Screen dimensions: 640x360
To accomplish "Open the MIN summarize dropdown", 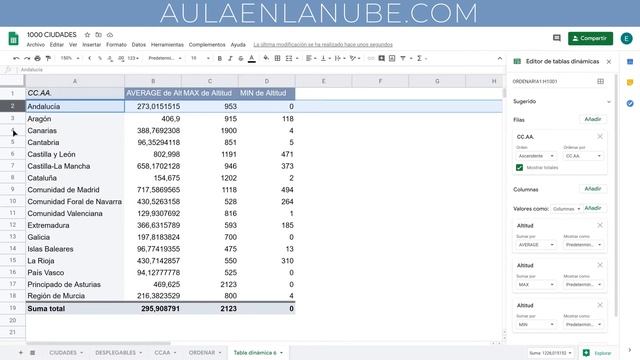I will [x=535, y=324].
